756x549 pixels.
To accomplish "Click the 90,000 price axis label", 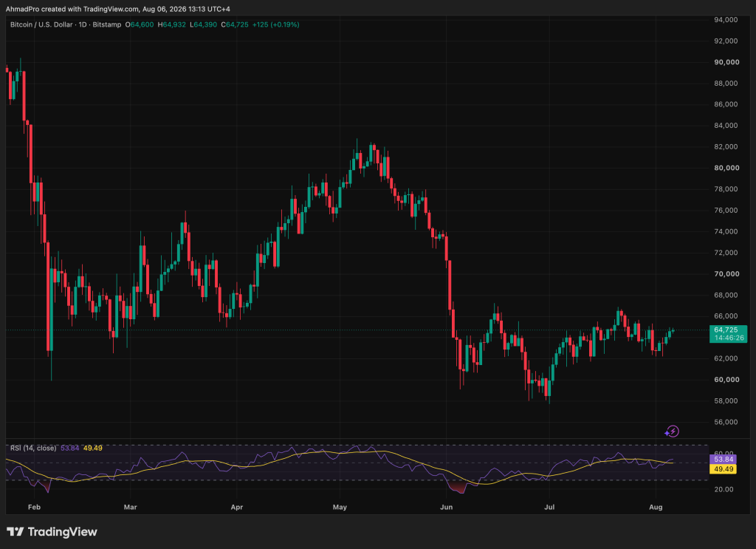I will pyautogui.click(x=726, y=62).
